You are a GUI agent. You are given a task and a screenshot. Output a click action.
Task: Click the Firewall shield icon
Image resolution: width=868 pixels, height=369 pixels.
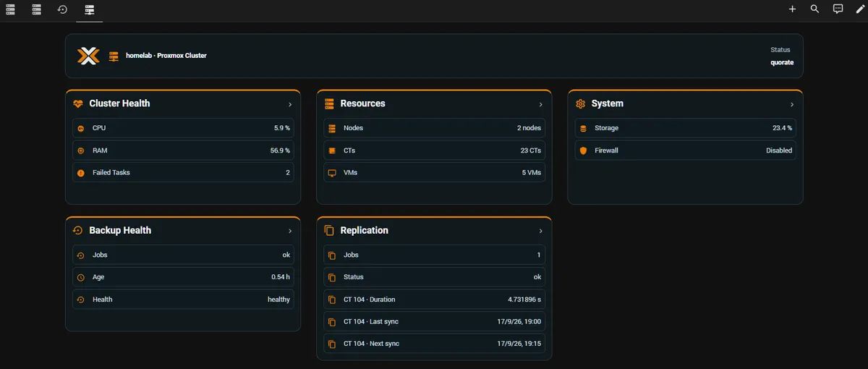(x=583, y=150)
